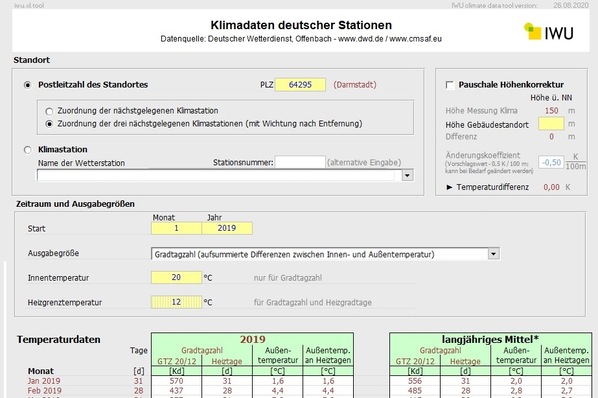Click the 'Zeitraum und Ausgabegrößen' section heading
The height and width of the screenshot is (398, 598).
(75, 204)
